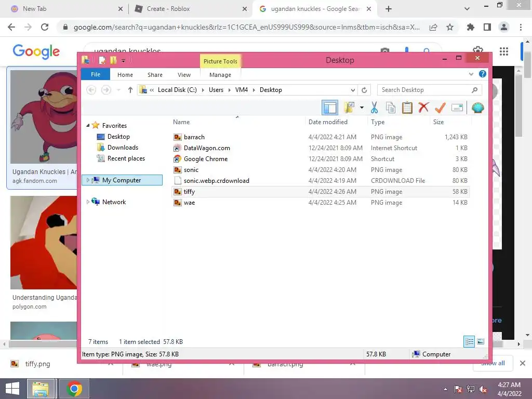Open Chrome Extensions puzzle icon
This screenshot has width=532, height=399.
pos(471,27)
